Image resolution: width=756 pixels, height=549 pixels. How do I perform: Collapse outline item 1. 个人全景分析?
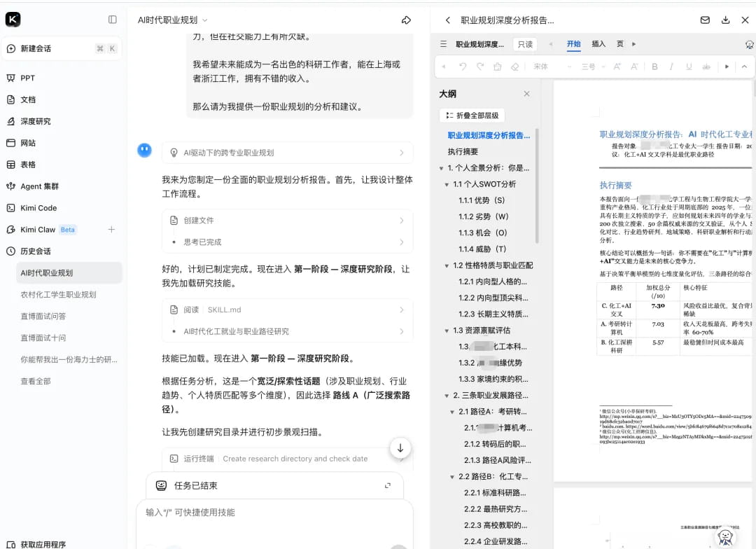click(441, 168)
